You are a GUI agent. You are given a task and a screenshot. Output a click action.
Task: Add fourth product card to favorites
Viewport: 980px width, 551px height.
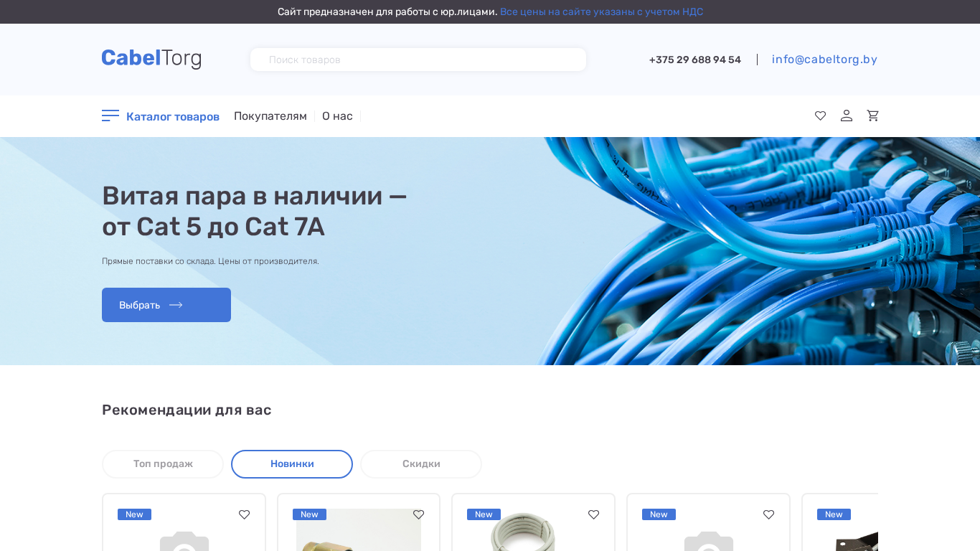(768, 514)
